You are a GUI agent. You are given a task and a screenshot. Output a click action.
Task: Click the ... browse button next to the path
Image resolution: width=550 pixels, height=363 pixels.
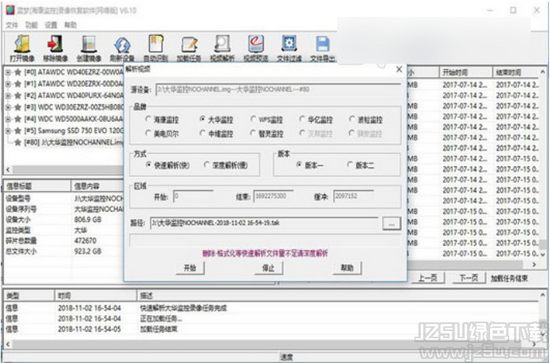click(x=391, y=223)
